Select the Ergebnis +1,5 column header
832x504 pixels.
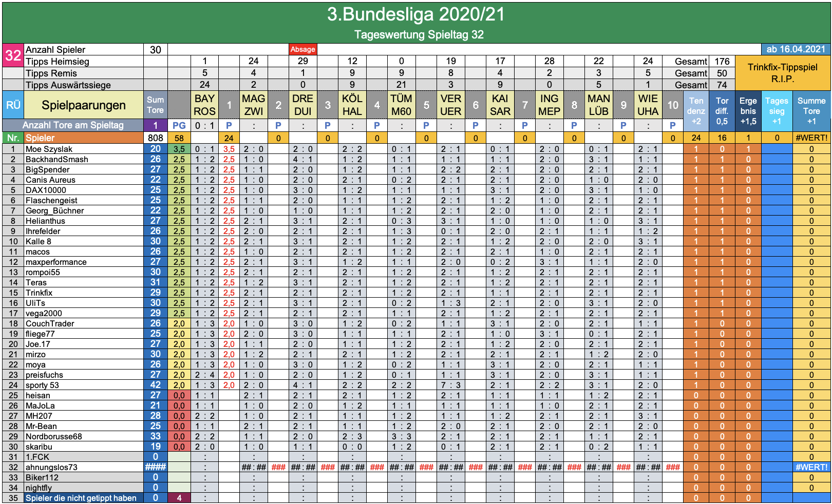coord(748,111)
